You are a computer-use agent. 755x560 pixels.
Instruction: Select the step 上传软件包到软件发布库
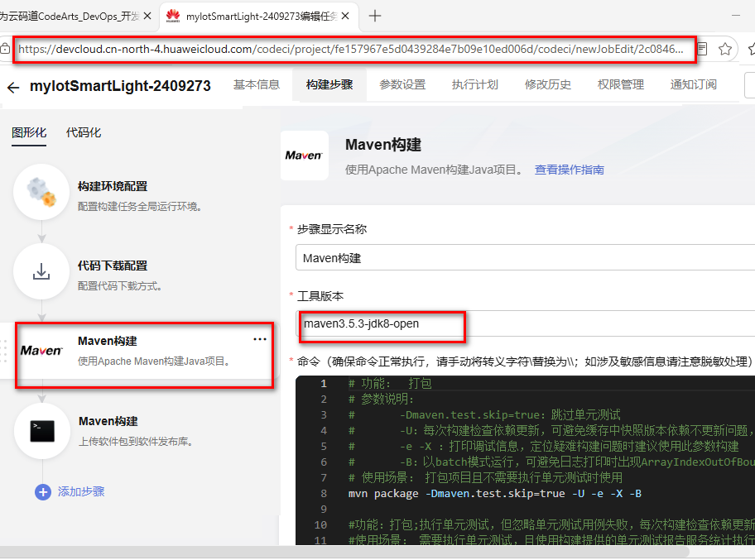tap(136, 442)
